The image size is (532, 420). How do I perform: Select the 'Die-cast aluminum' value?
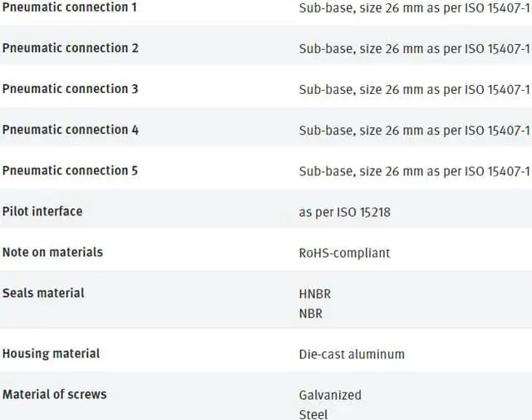click(352, 354)
